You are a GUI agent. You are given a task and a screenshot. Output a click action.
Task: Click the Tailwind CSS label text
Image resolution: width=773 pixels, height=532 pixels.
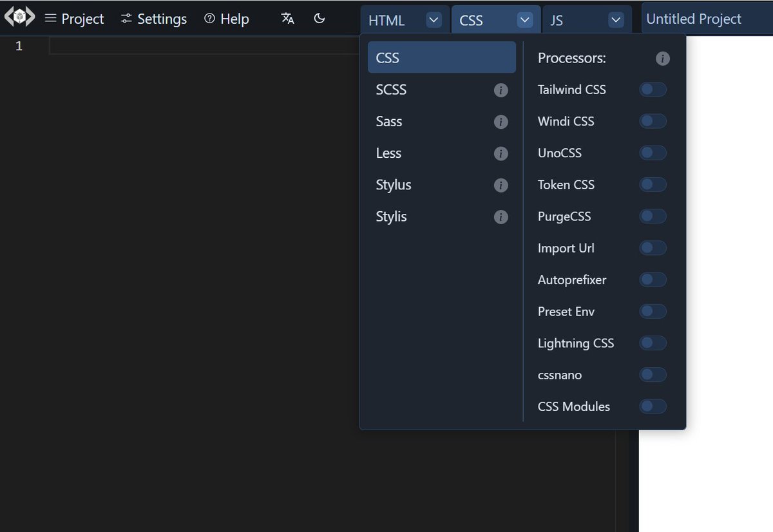pos(572,90)
